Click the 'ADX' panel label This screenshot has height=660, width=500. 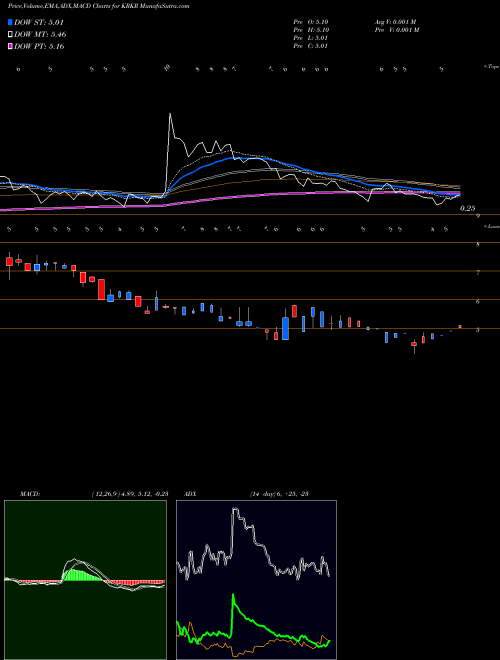tap(190, 494)
